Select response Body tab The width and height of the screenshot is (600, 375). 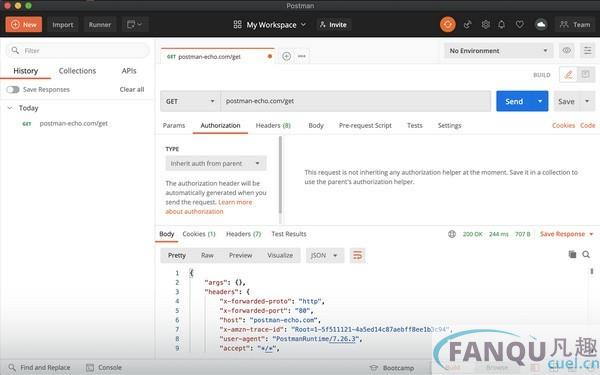(x=167, y=234)
